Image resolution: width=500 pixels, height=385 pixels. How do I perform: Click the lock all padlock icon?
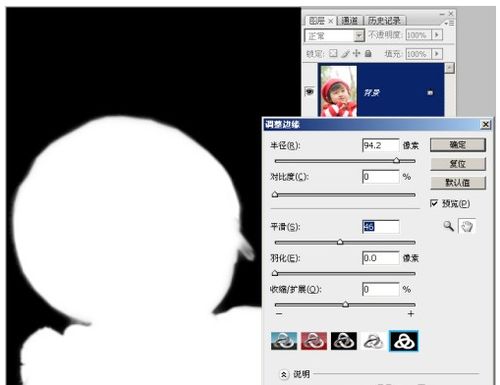coord(368,53)
